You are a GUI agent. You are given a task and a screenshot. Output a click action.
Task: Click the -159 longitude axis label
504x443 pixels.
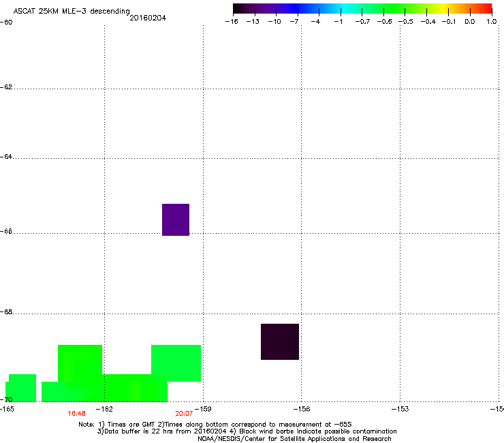point(203,409)
